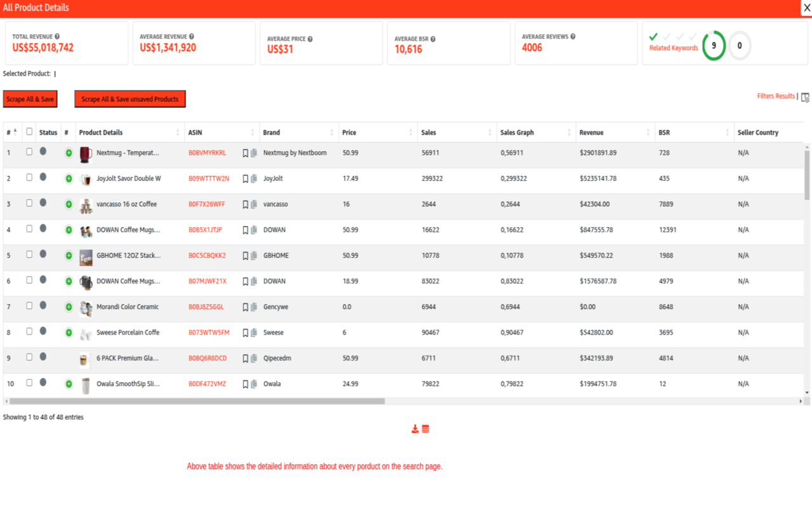The height and width of the screenshot is (508, 812).
Task: Click the horizontal scrollbar thumb under the table
Action: (x=197, y=401)
